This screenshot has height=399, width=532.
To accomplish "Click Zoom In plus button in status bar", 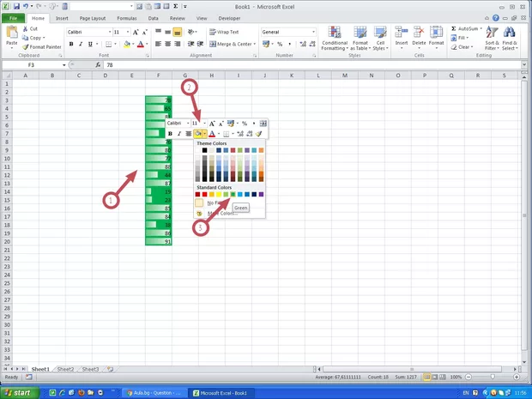I will (x=517, y=377).
